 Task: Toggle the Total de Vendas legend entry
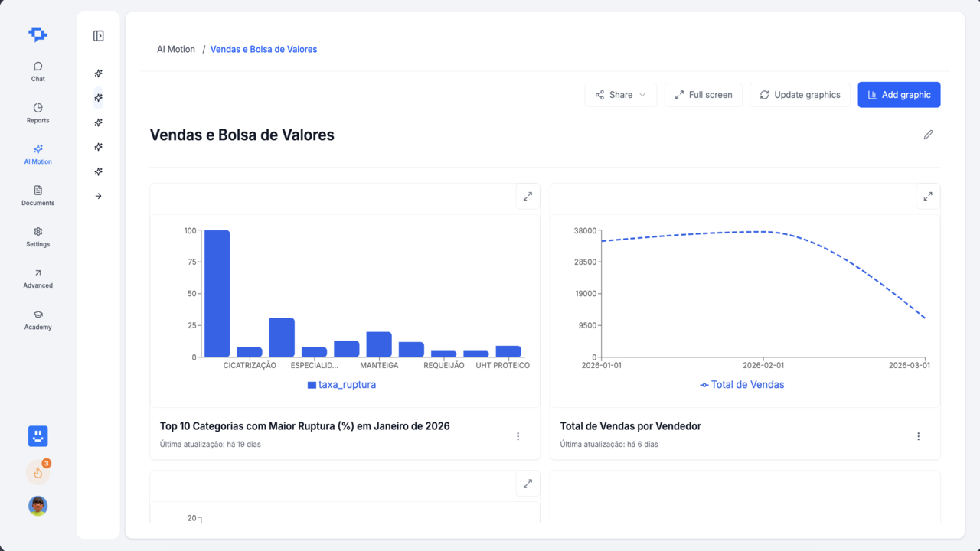tap(742, 385)
